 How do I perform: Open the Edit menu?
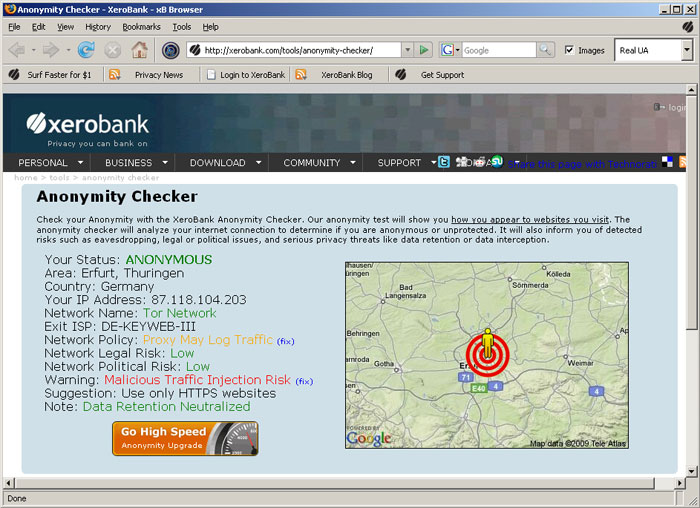(38, 27)
